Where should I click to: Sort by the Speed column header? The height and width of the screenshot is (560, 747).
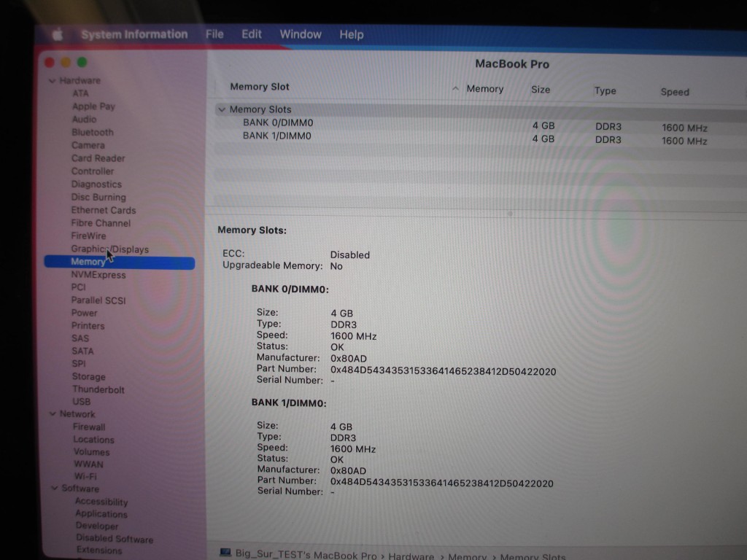[675, 92]
